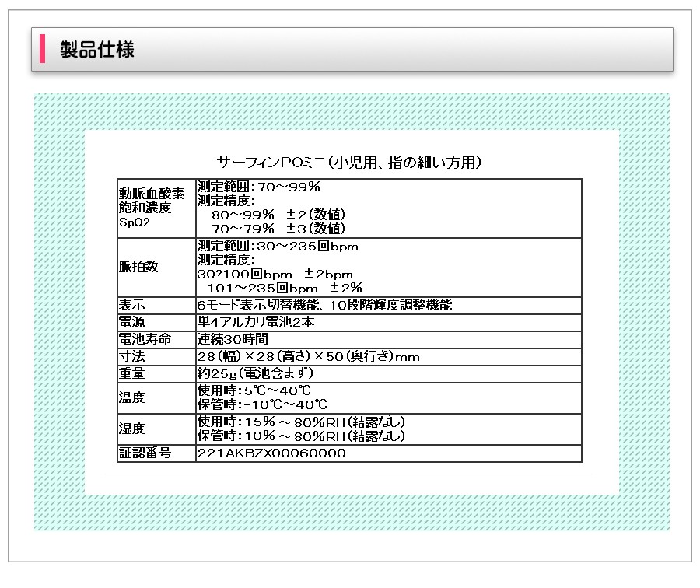This screenshot has width=700, height=588.
Task: Click the 脈拍数 row label
Action: [x=138, y=267]
